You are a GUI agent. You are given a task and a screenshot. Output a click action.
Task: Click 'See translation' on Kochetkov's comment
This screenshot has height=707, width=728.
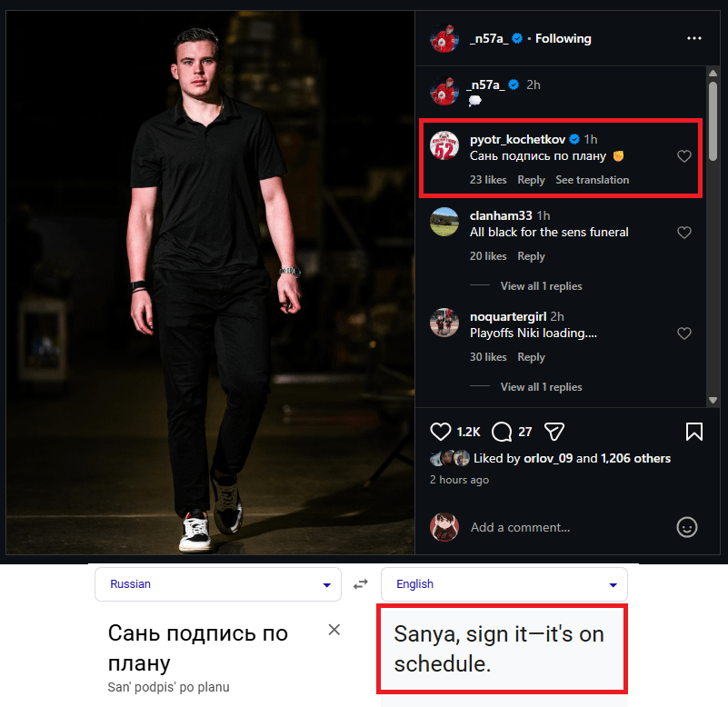click(x=592, y=180)
